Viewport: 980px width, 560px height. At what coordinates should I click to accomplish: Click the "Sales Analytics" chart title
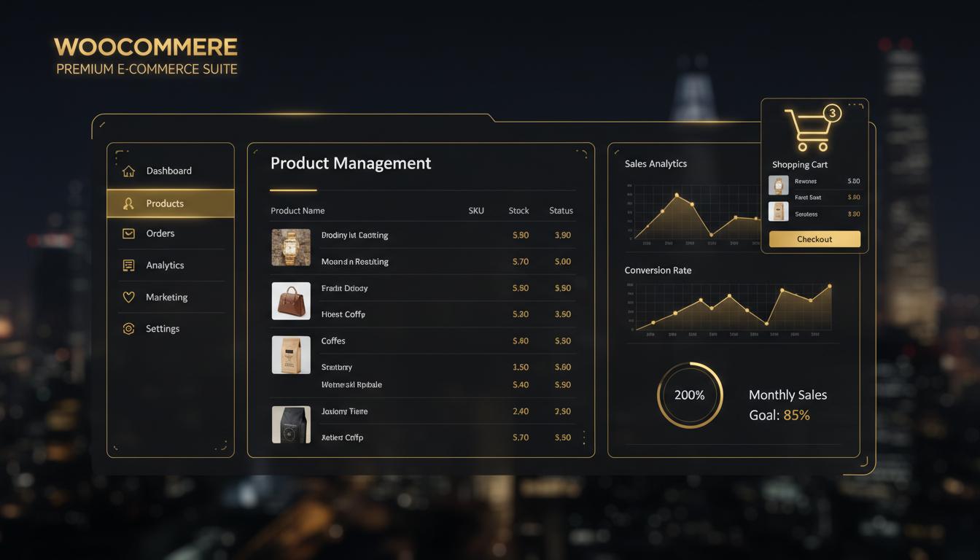pos(656,164)
